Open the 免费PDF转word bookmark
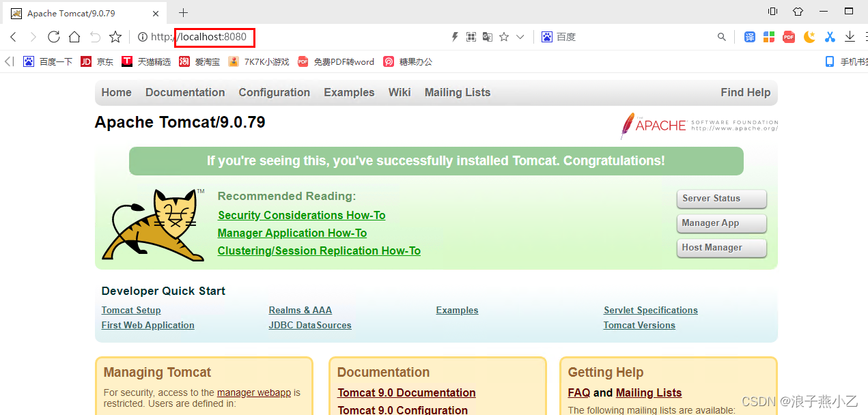Screen dimensions: 868x415 pyautogui.click(x=336, y=61)
